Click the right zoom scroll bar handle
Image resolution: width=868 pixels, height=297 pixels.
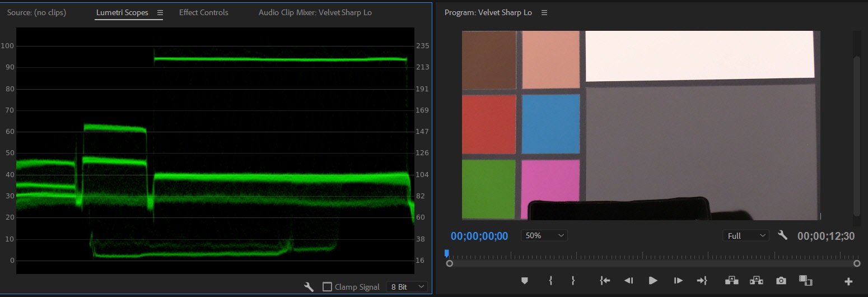coord(857,263)
